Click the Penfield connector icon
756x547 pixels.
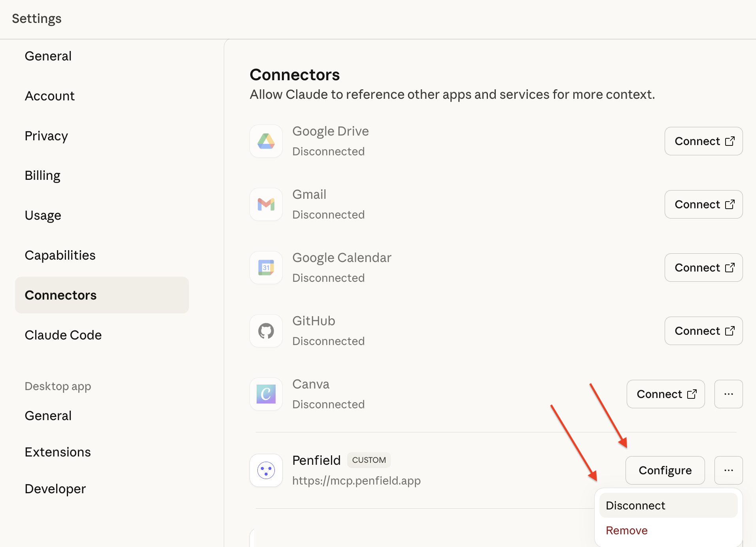pyautogui.click(x=266, y=470)
